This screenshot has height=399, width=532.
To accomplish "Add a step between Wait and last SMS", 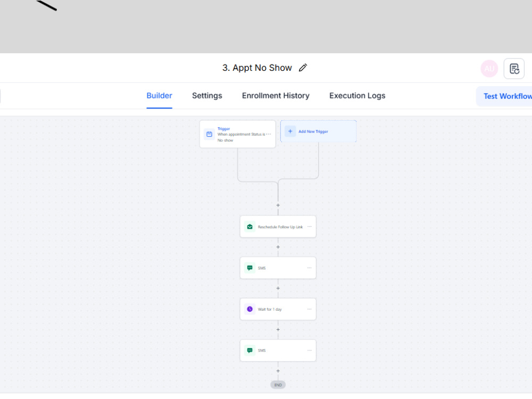I will 278,330.
